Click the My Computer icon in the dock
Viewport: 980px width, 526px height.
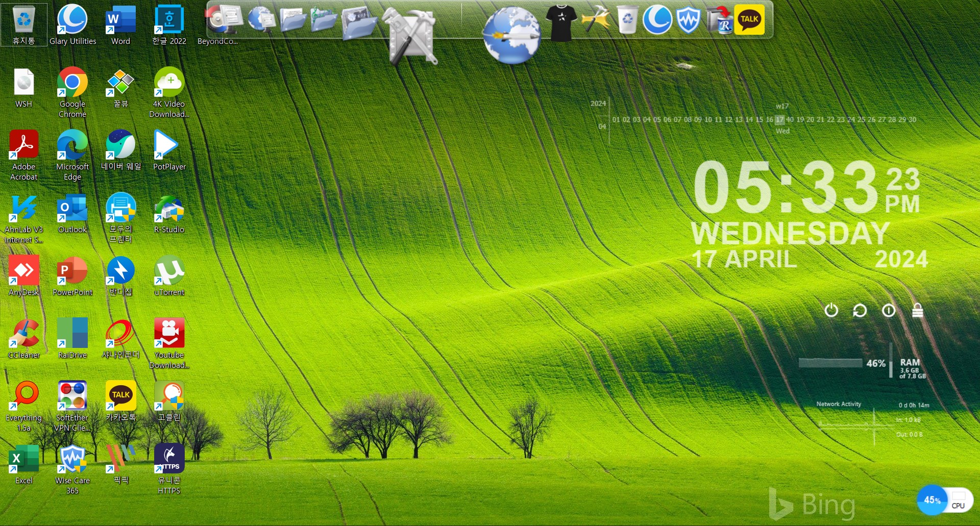click(225, 19)
